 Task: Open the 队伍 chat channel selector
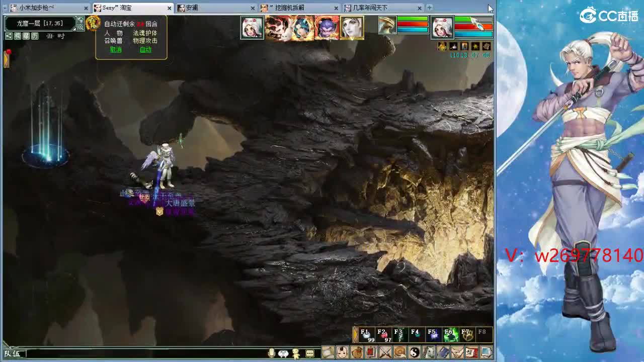tap(12, 353)
